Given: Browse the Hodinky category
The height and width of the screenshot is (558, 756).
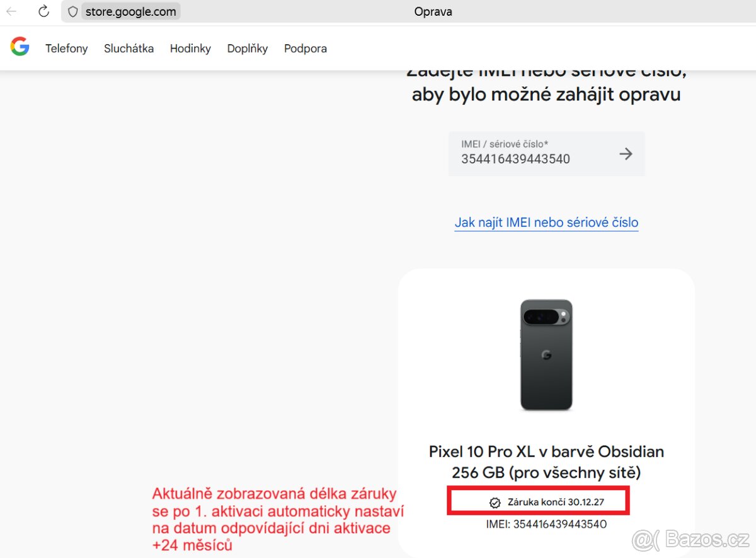Looking at the screenshot, I should [x=190, y=48].
